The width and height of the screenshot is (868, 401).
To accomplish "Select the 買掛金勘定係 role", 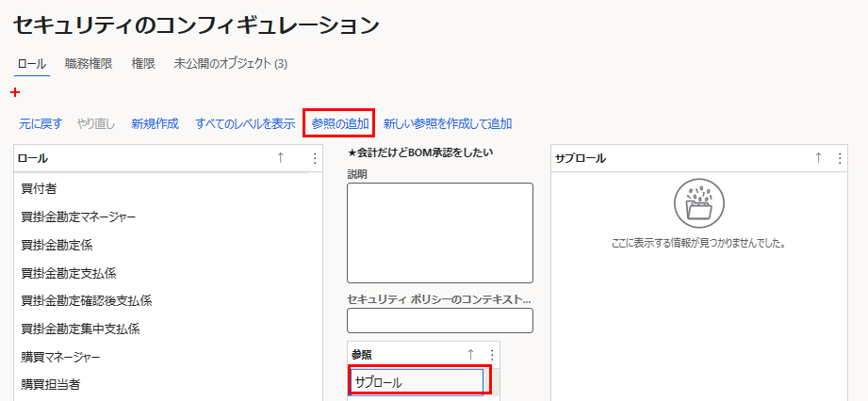I will pos(169,245).
